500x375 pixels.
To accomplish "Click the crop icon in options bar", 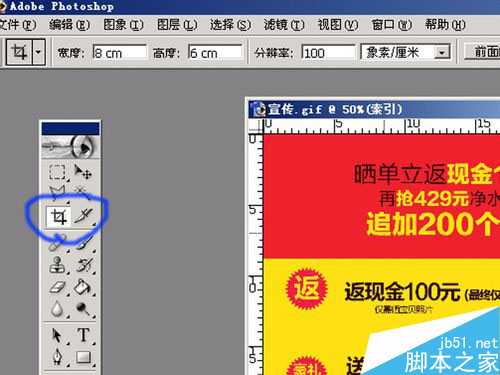I will (19, 52).
